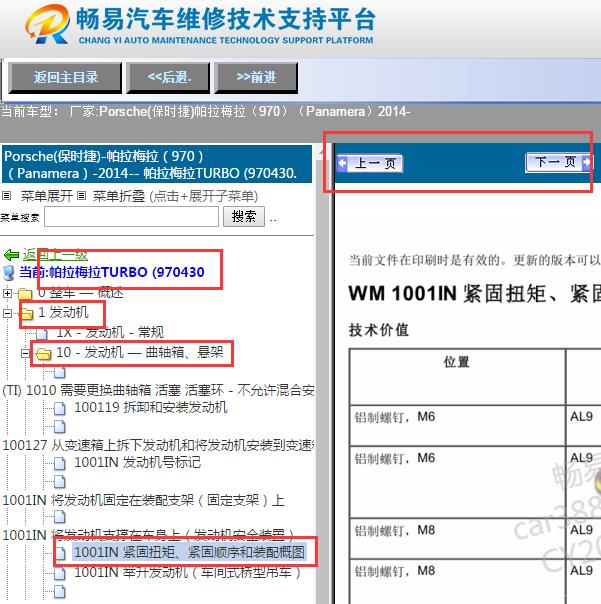601x604 pixels.
Task: Open 100119 拆卸和安装发动机 document
Action: (x=151, y=407)
